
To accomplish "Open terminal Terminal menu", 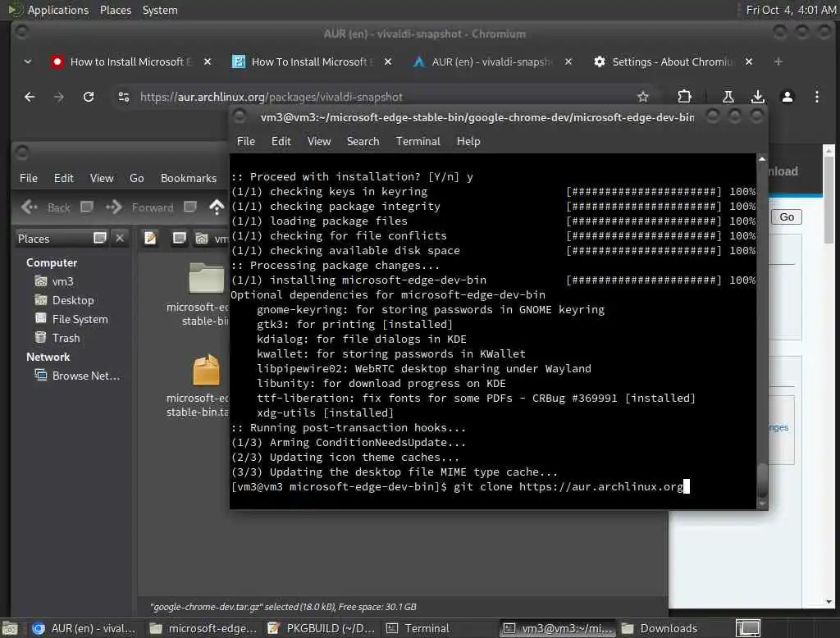I will tap(418, 141).
